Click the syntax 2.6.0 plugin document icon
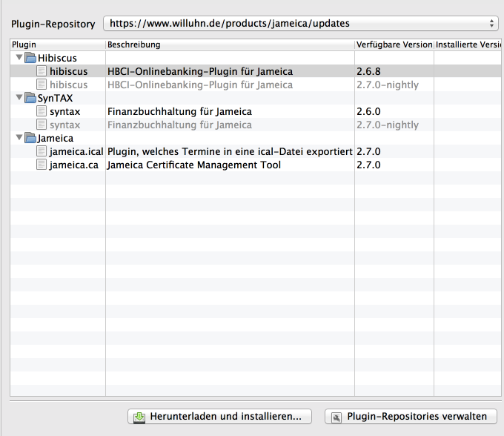The height and width of the screenshot is (436, 504). click(42, 111)
